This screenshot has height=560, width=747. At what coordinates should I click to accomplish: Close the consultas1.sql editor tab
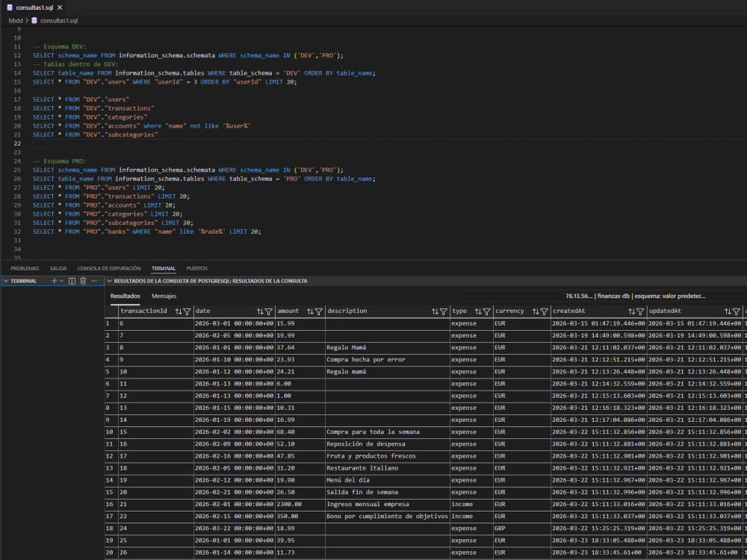click(x=60, y=7)
